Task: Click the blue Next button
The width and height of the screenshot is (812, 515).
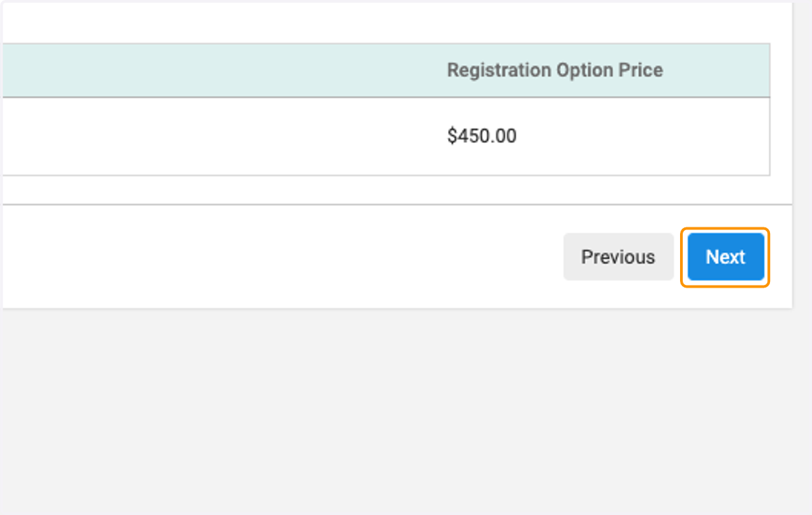Action: click(725, 257)
